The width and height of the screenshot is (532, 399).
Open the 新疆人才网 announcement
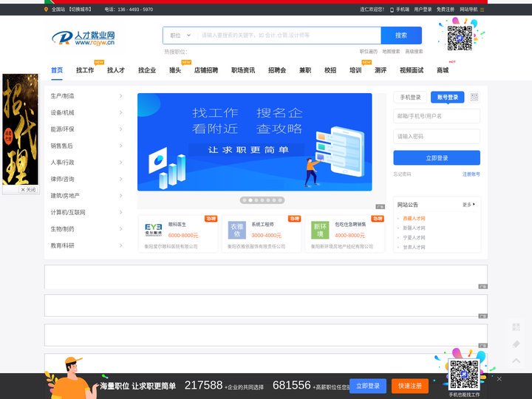[x=414, y=228]
